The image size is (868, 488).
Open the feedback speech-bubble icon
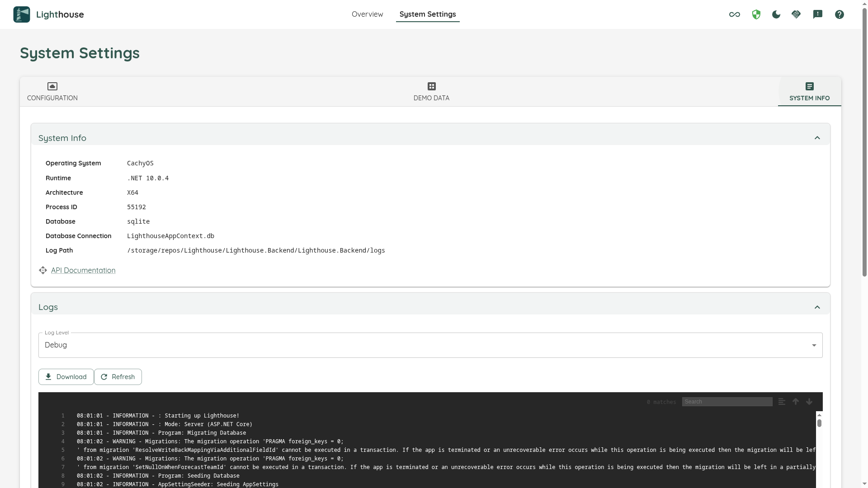pyautogui.click(x=818, y=14)
